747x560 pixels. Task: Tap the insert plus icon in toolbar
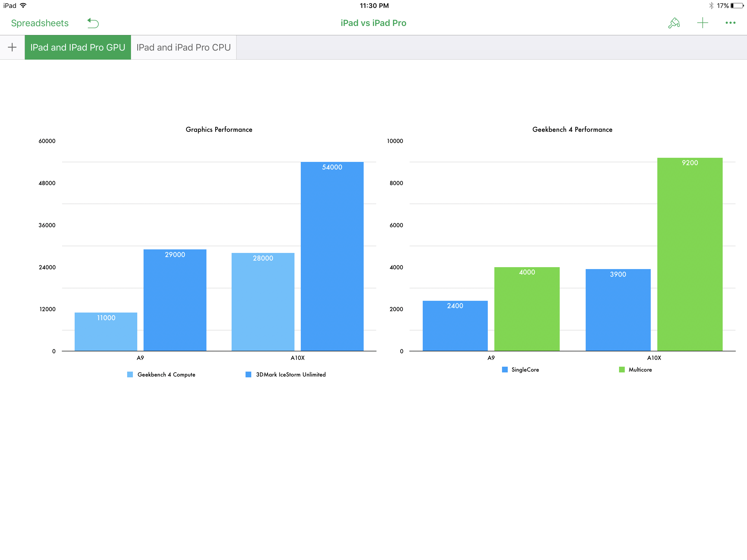click(702, 23)
